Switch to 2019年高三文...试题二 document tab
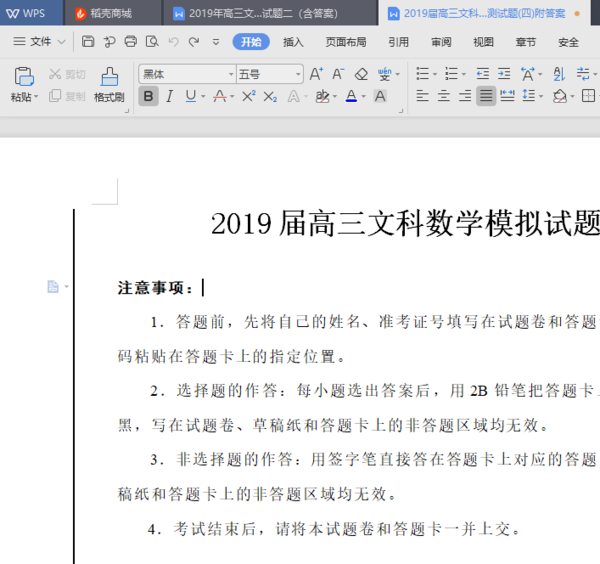600x564 pixels. pyautogui.click(x=270, y=13)
